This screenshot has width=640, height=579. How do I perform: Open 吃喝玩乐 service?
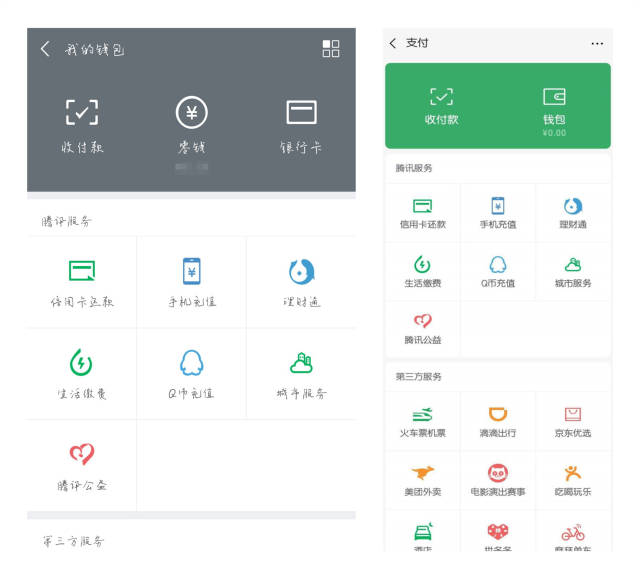pyautogui.click(x=573, y=481)
